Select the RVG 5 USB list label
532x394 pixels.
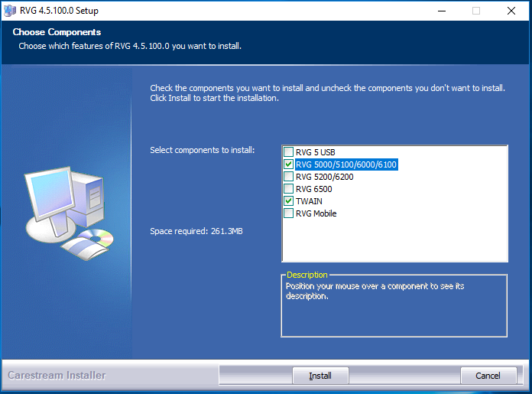pos(315,152)
